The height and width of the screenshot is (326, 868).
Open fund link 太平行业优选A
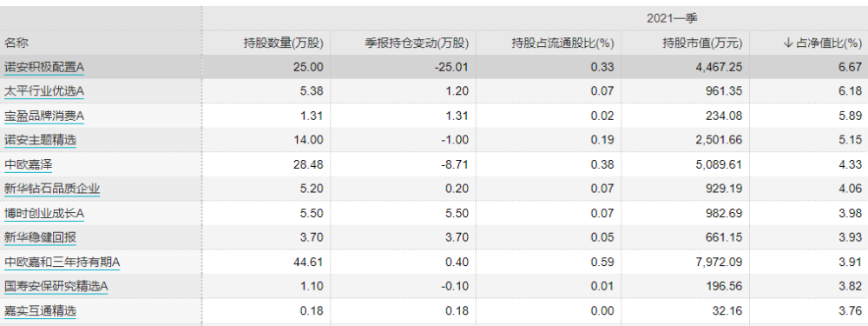[x=43, y=91]
